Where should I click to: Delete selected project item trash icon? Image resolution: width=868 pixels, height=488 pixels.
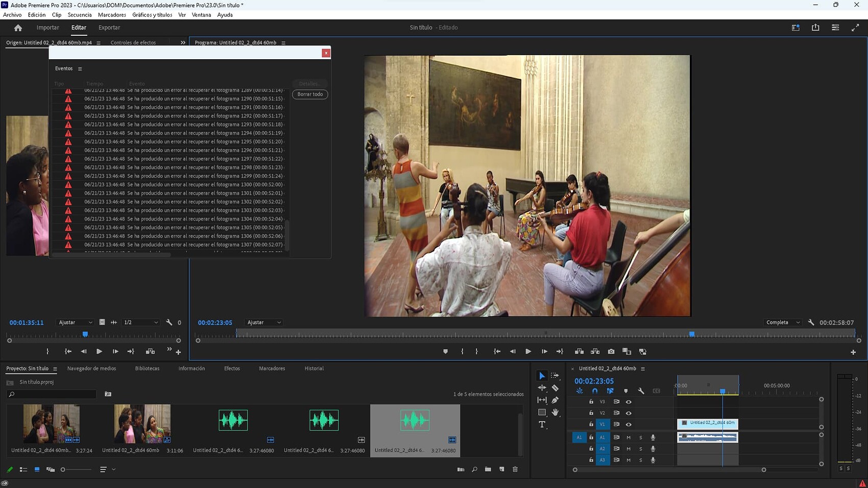pos(515,470)
